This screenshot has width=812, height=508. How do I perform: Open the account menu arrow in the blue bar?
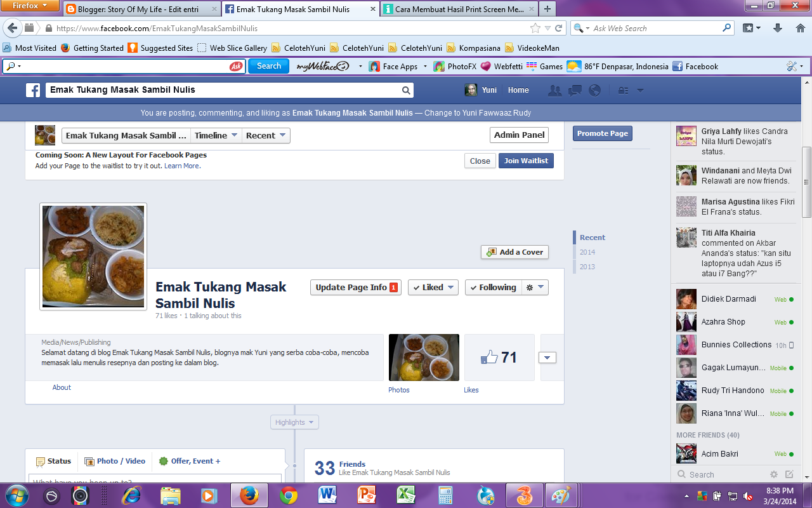click(x=640, y=90)
